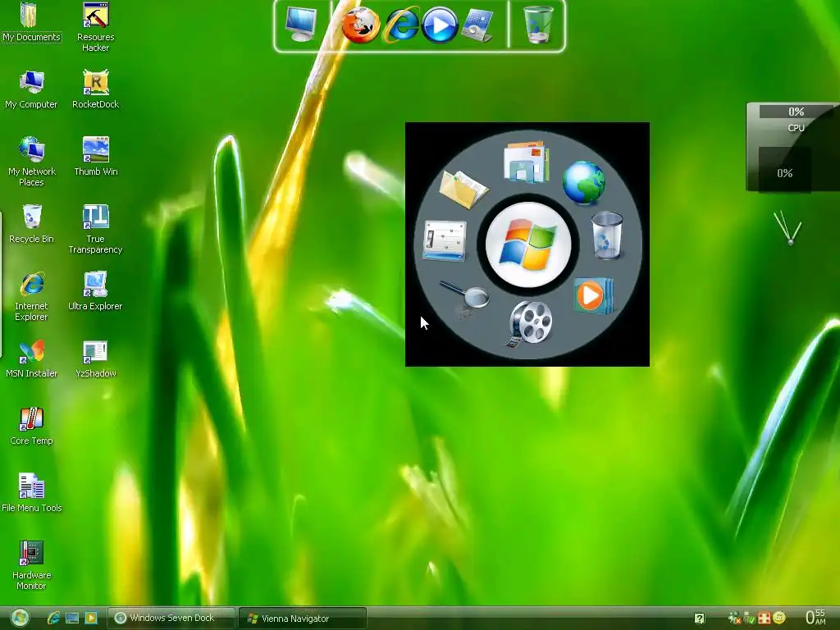The width and height of the screenshot is (840, 630).
Task: Launch Firefox from the top dock
Action: [x=361, y=25]
